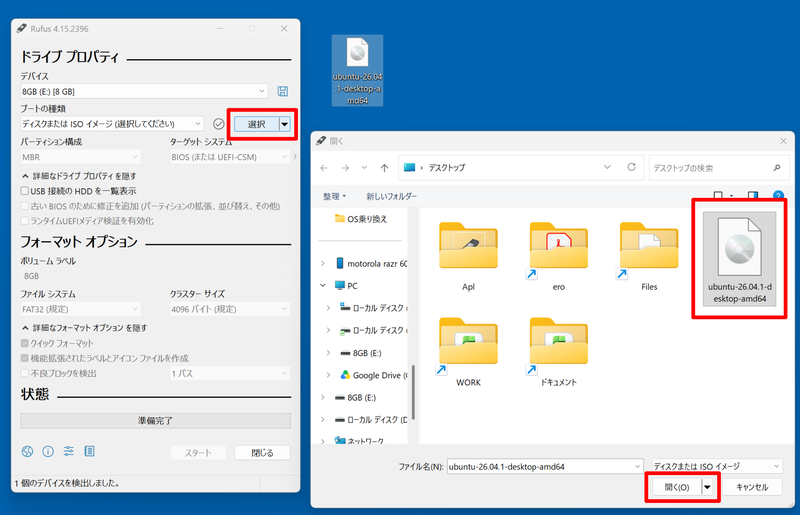Click the ファイル名 input field
The height and width of the screenshot is (515, 800).
pyautogui.click(x=545, y=467)
